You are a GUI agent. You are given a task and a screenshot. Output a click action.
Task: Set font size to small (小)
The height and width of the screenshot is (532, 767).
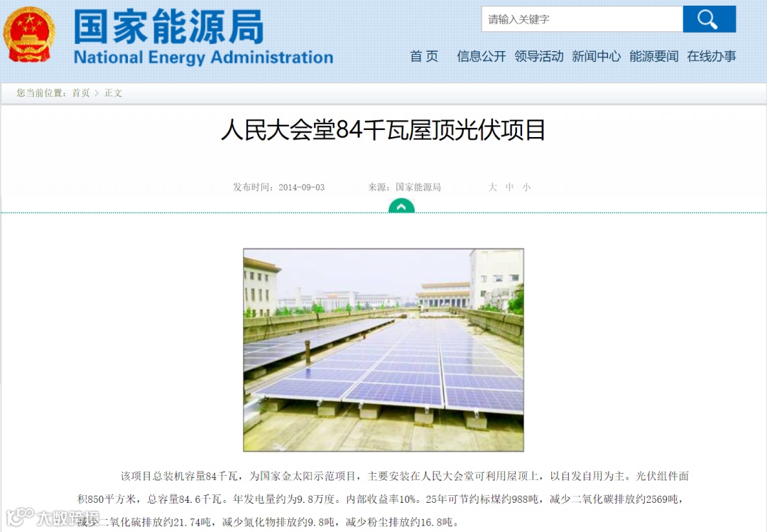coord(526,187)
